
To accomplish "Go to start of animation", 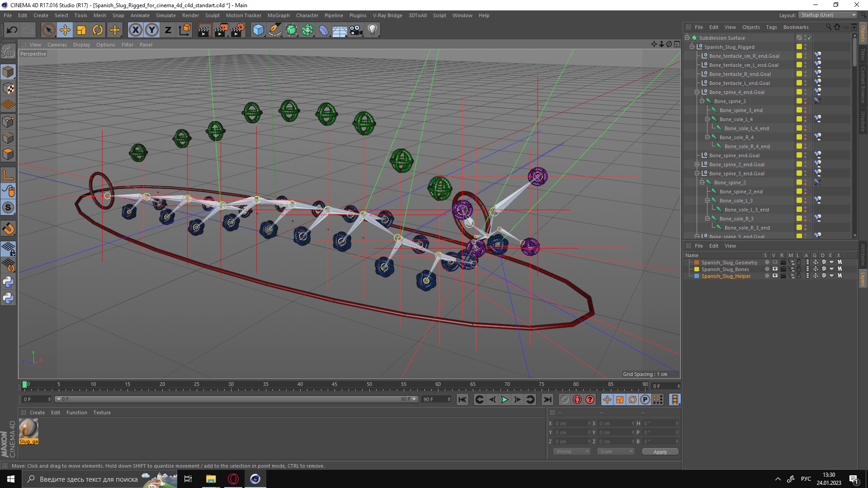I will (x=462, y=399).
